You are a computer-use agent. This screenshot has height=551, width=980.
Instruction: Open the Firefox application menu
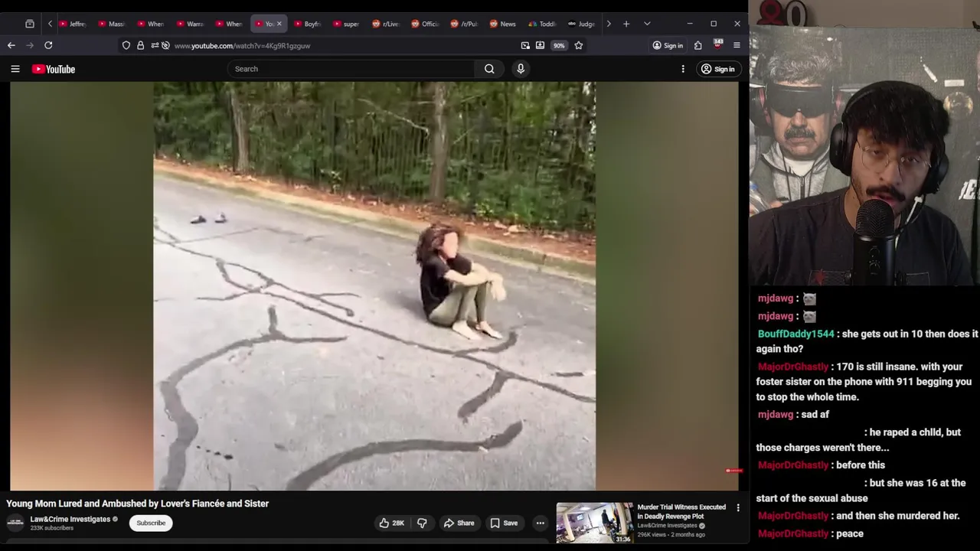(x=737, y=45)
